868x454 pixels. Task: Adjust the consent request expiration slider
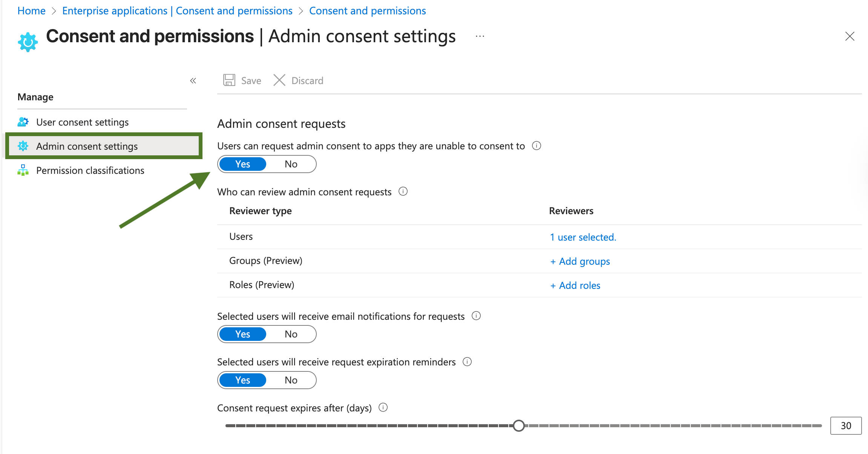pos(519,425)
